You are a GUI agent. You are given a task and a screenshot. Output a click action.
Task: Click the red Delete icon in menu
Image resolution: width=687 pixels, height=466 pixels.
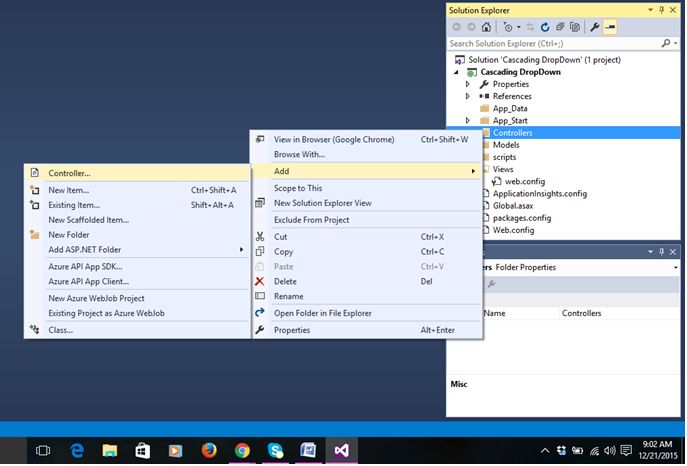261,282
